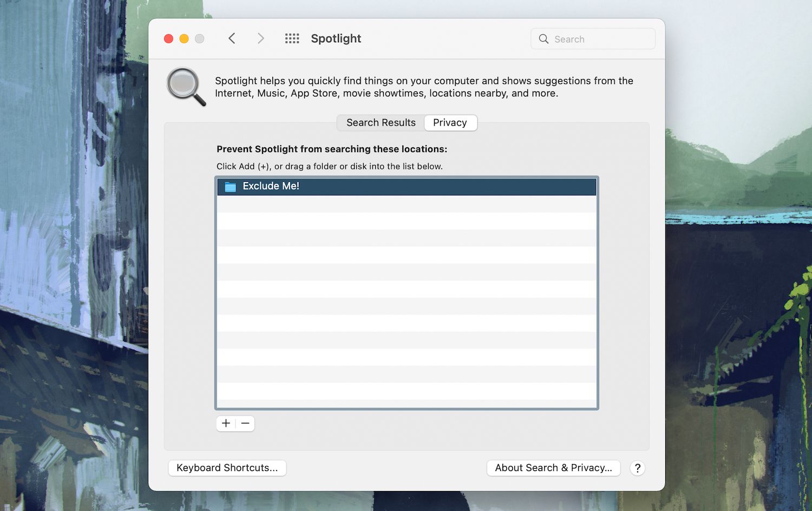Viewport: 812px width, 511px height.
Task: Click the add (+) button below the list
Action: (226, 423)
